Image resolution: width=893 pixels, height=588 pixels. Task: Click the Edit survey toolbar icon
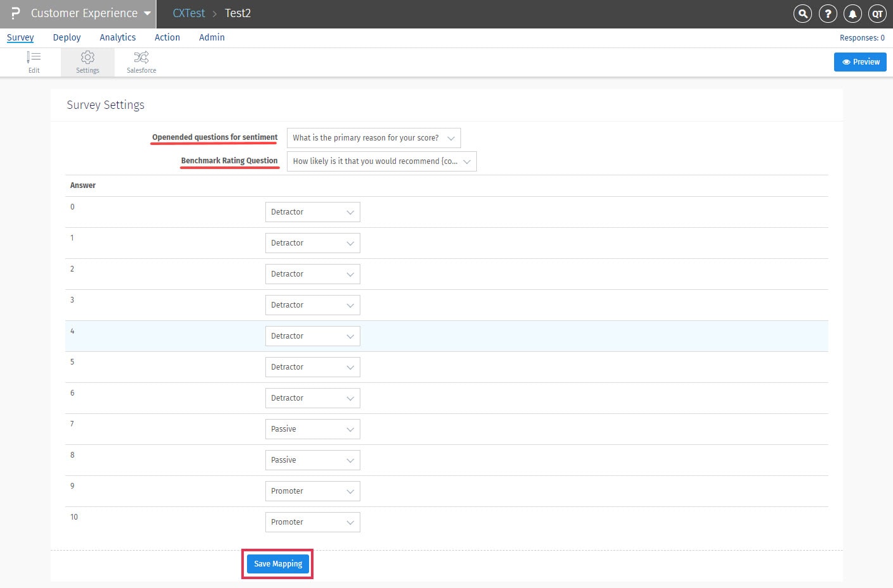[x=34, y=62]
